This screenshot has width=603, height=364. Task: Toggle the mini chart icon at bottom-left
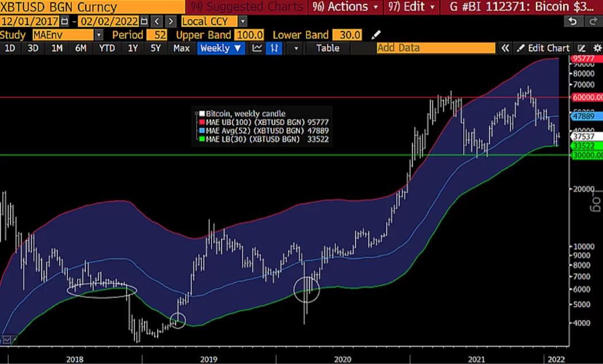[7, 340]
